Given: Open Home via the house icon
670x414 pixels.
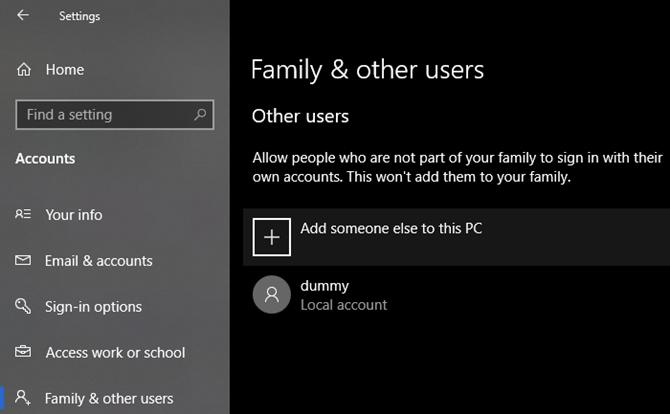Looking at the screenshot, I should 24,69.
